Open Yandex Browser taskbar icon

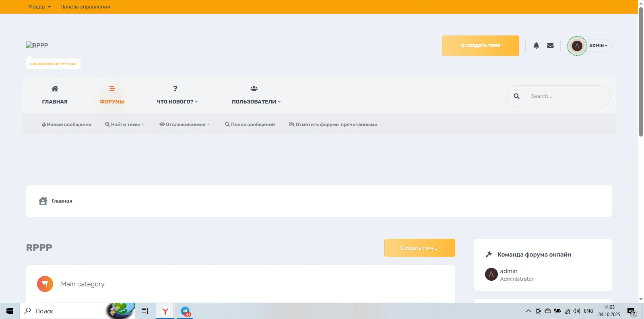(165, 311)
